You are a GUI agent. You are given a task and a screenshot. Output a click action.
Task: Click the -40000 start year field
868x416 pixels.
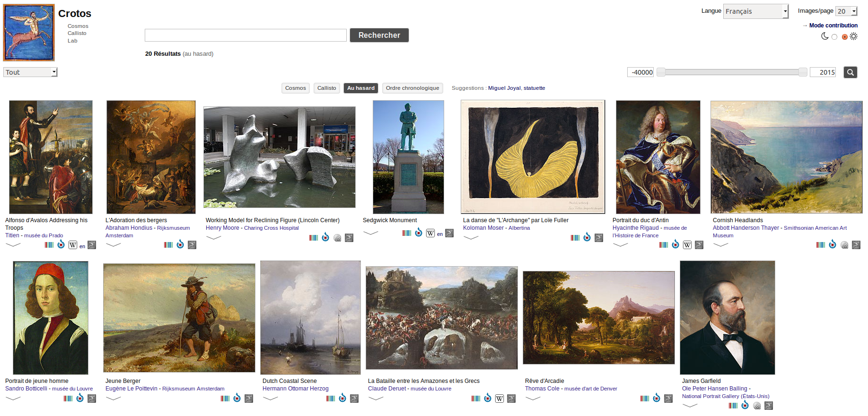point(640,72)
